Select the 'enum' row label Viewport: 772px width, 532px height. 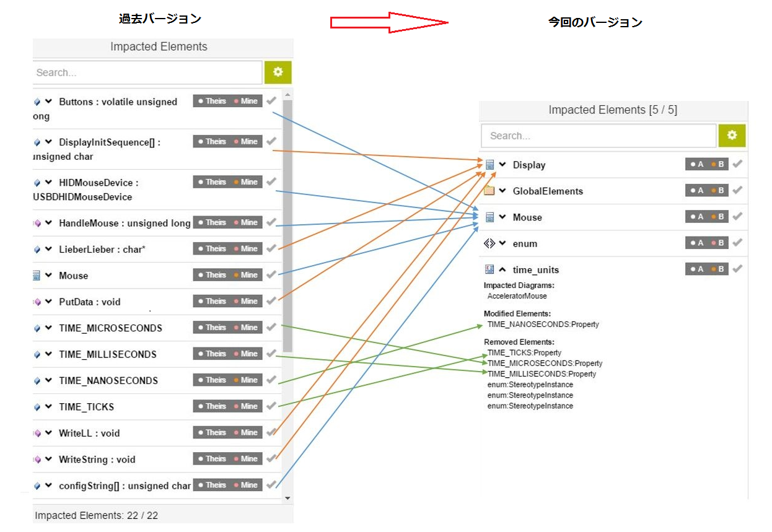point(525,243)
